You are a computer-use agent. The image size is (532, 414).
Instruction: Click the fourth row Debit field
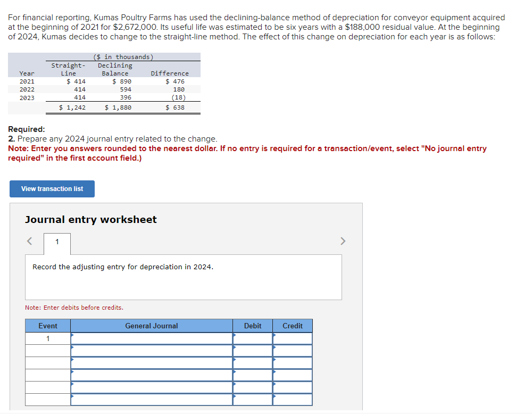[253, 375]
